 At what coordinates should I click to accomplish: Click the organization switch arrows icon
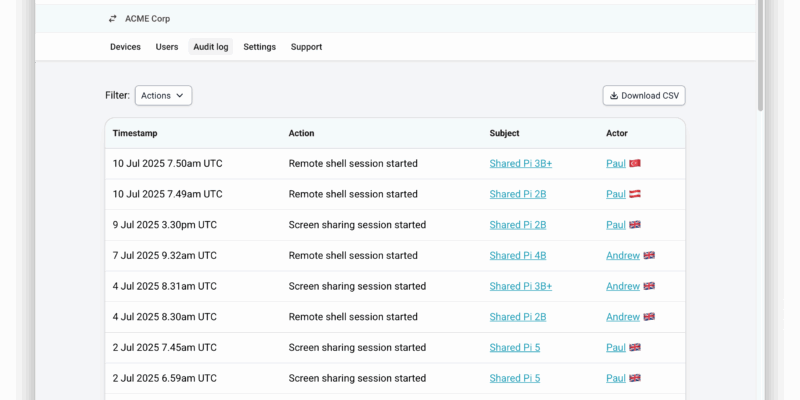tap(113, 18)
